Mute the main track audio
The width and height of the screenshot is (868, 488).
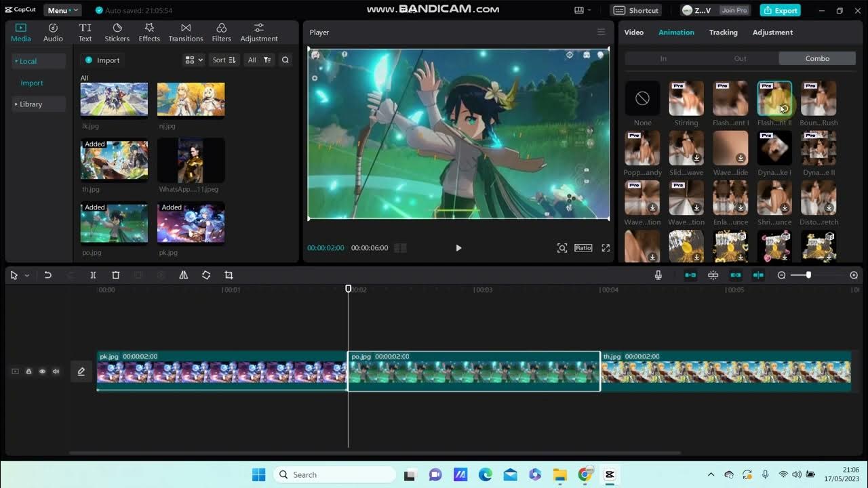click(x=56, y=371)
